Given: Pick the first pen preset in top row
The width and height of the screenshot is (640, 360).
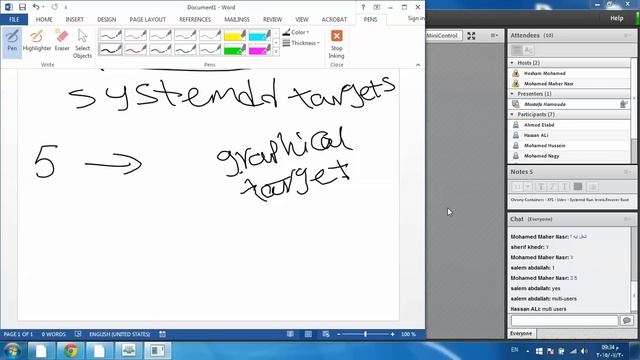Looking at the screenshot, I should (111, 36).
